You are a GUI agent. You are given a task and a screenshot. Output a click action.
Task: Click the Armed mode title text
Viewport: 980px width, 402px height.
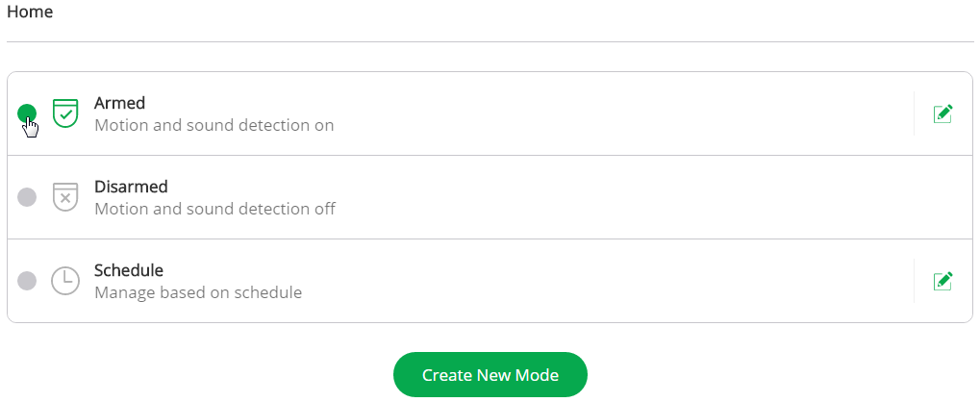119,103
